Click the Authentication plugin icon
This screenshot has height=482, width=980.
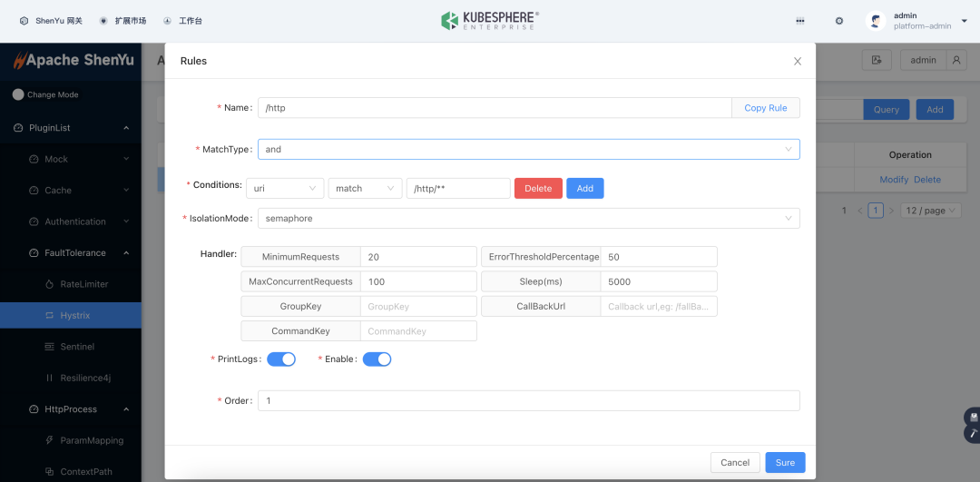(34, 221)
